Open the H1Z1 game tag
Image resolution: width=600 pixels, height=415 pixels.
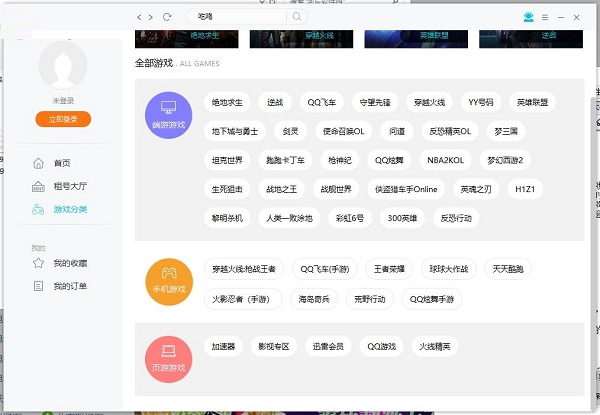tap(525, 189)
